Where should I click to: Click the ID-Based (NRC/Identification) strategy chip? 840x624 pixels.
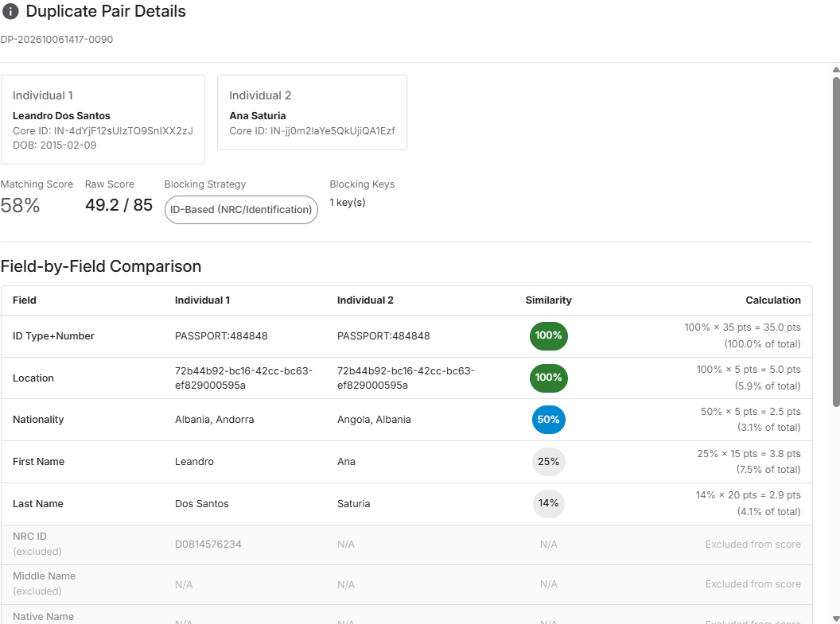click(x=241, y=210)
